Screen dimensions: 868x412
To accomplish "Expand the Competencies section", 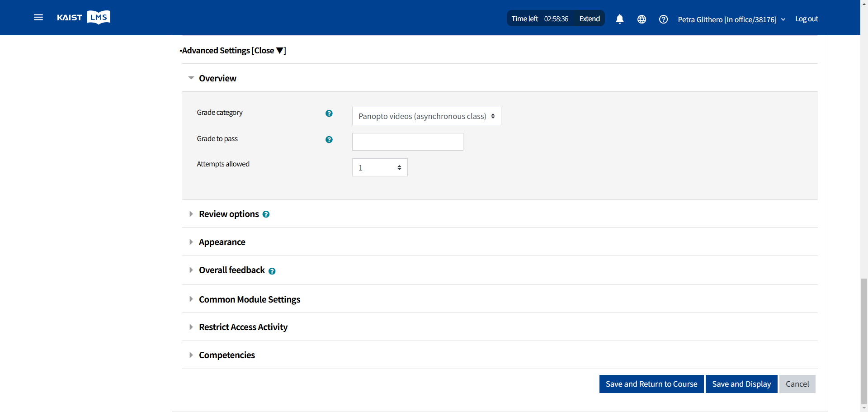I will click(226, 355).
